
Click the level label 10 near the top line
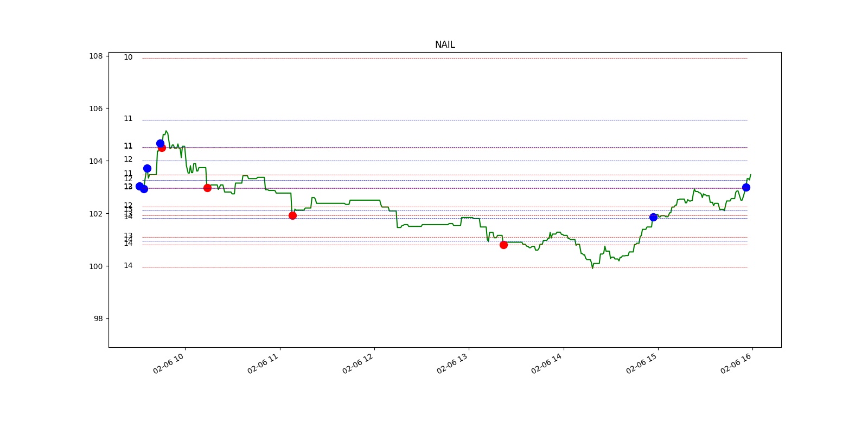(x=128, y=57)
